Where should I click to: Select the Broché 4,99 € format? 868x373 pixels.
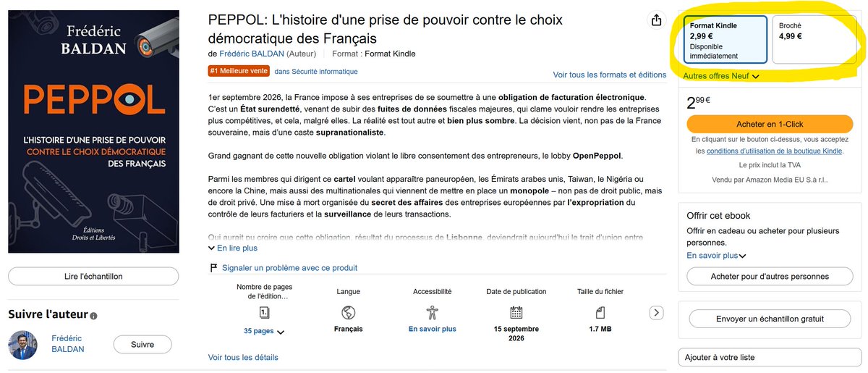[x=814, y=41]
